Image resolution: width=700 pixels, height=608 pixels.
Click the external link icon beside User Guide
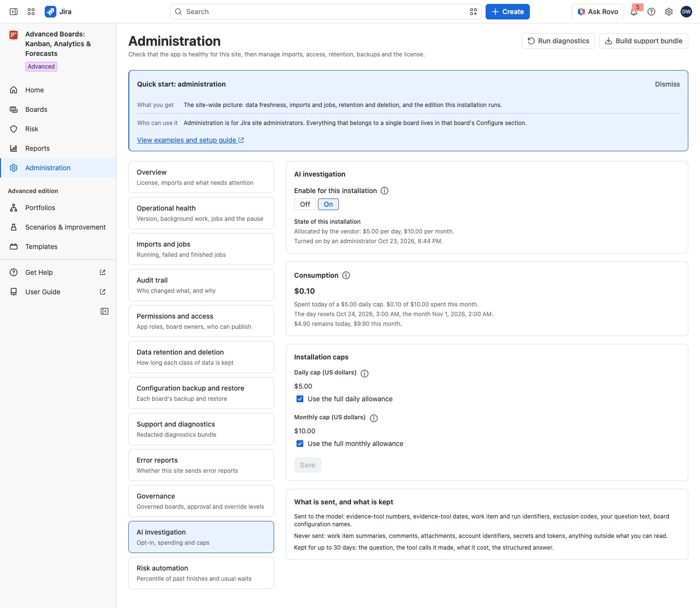tap(103, 292)
